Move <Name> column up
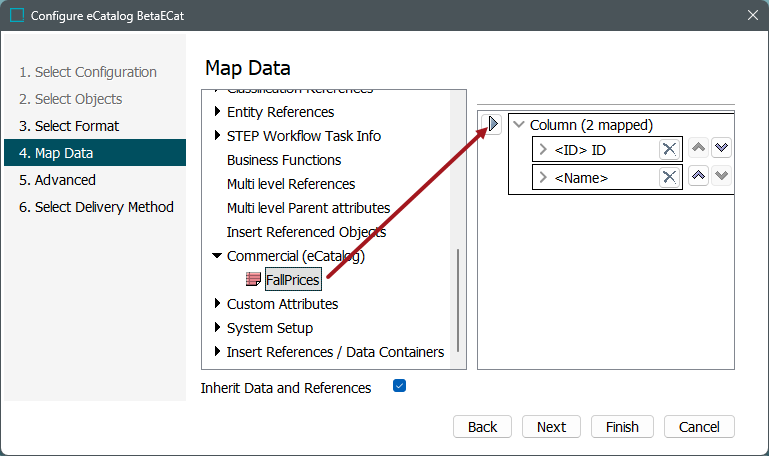The width and height of the screenshot is (769, 456). pos(699,176)
